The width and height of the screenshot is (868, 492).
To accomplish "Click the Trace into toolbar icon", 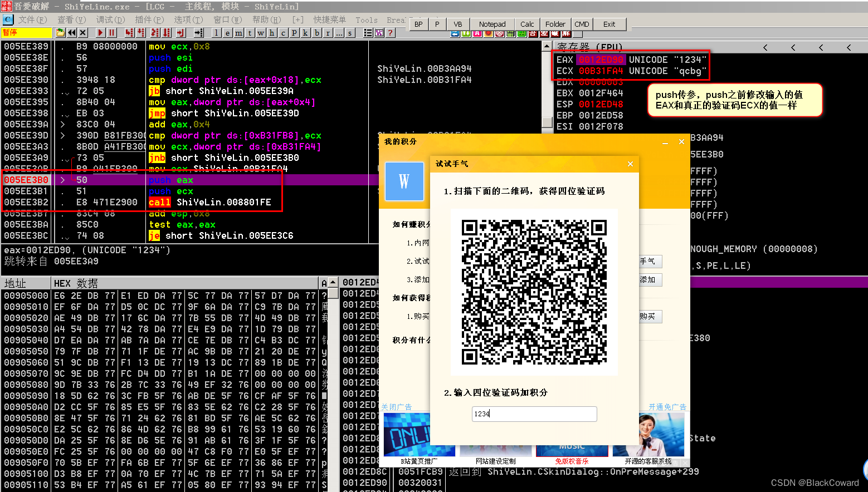I will click(154, 33).
